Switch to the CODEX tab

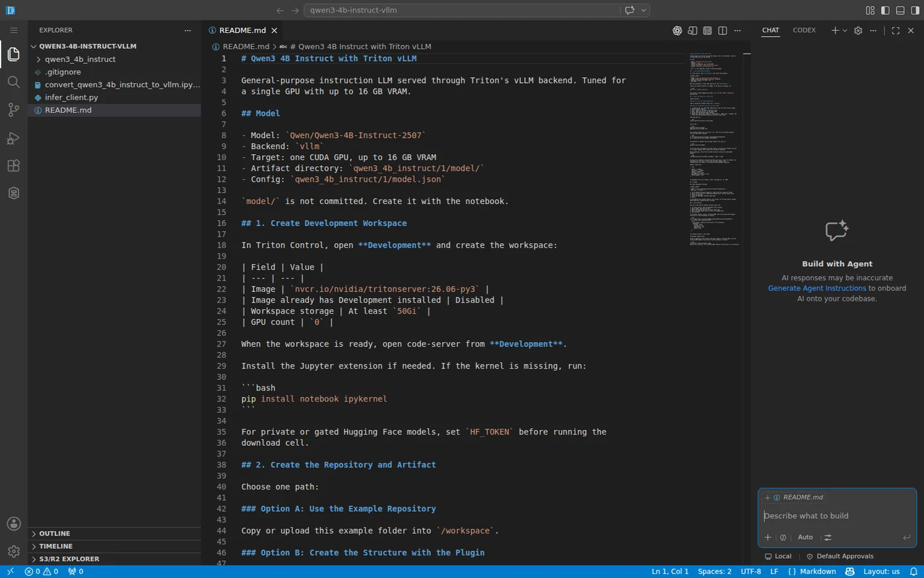click(804, 30)
